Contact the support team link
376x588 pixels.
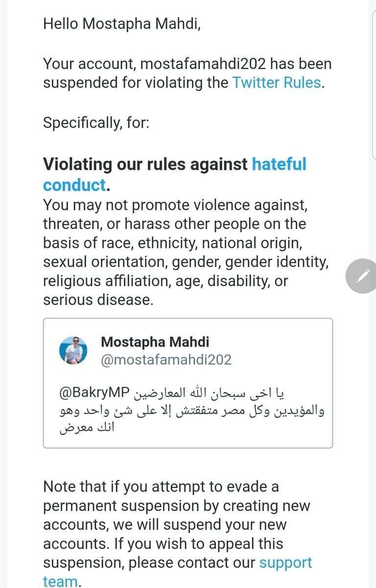coord(285,563)
